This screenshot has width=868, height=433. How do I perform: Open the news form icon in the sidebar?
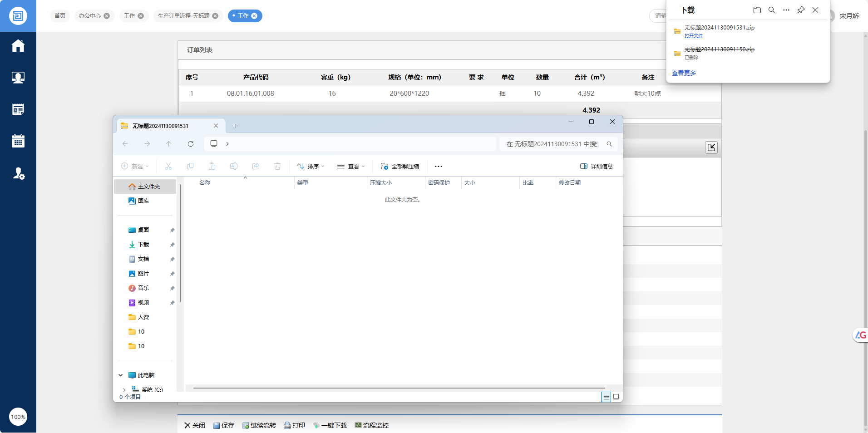18,109
